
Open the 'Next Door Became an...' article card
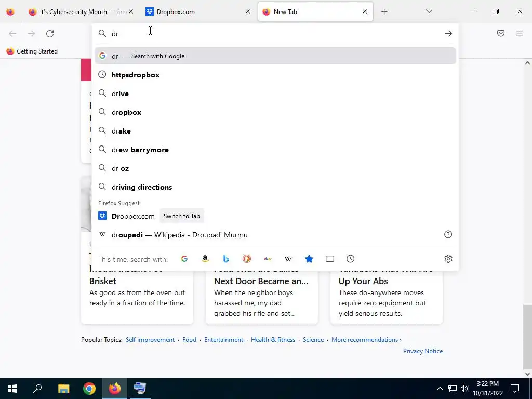click(x=262, y=297)
